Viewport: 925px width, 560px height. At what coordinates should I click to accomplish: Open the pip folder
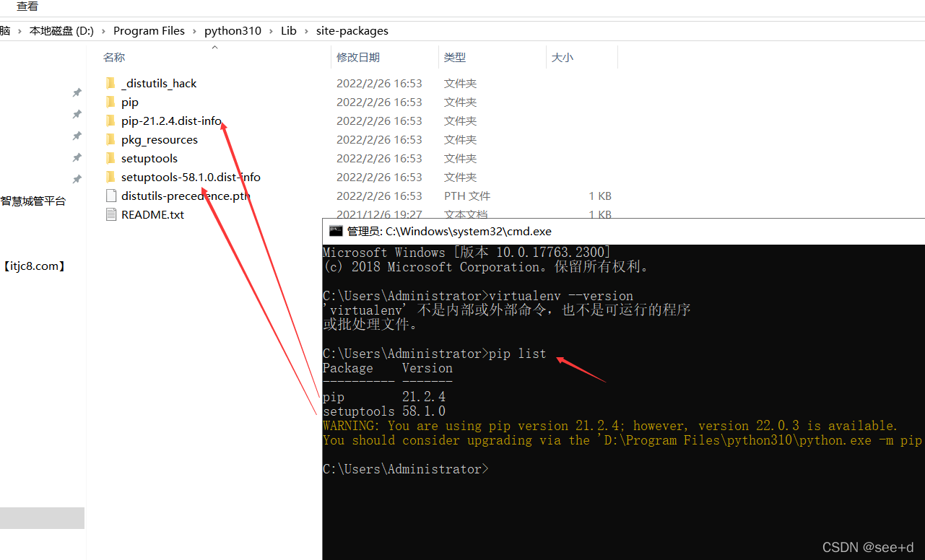pyautogui.click(x=129, y=102)
